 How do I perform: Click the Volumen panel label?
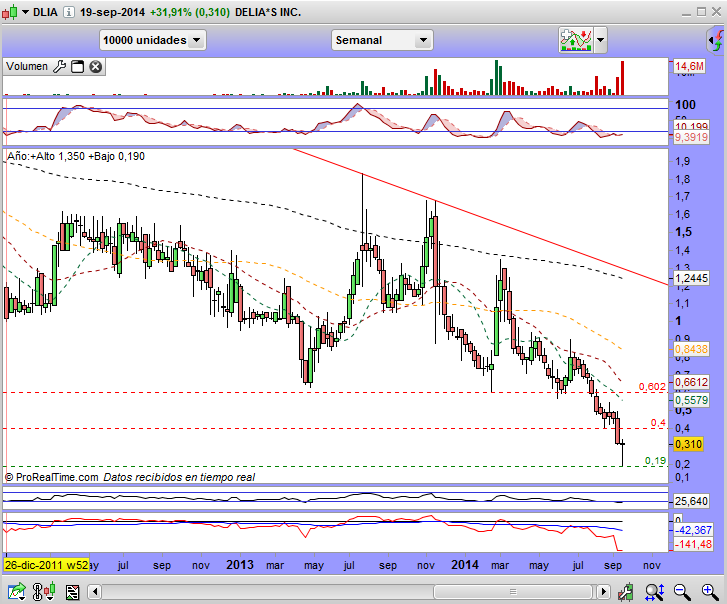click(27, 66)
